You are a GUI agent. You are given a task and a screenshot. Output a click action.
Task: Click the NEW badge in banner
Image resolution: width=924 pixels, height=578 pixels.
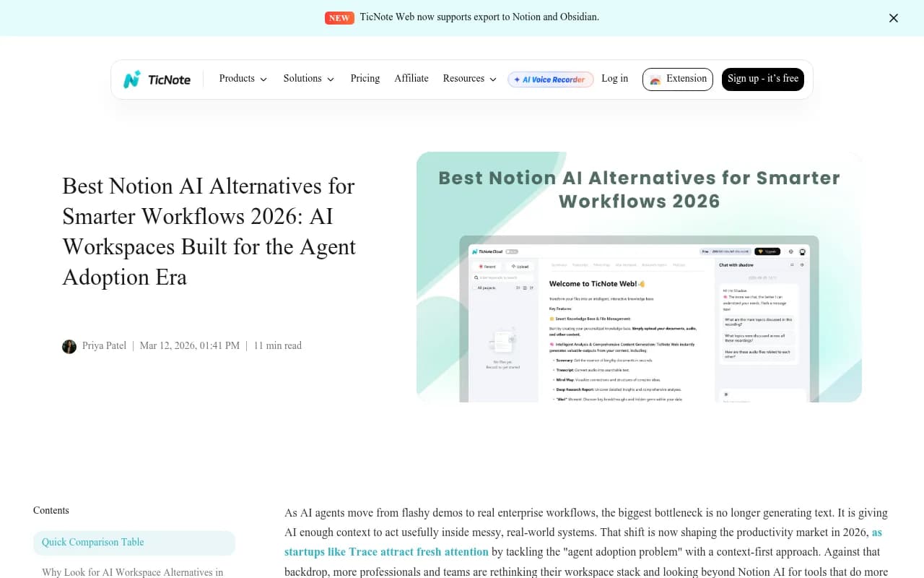[x=339, y=18]
